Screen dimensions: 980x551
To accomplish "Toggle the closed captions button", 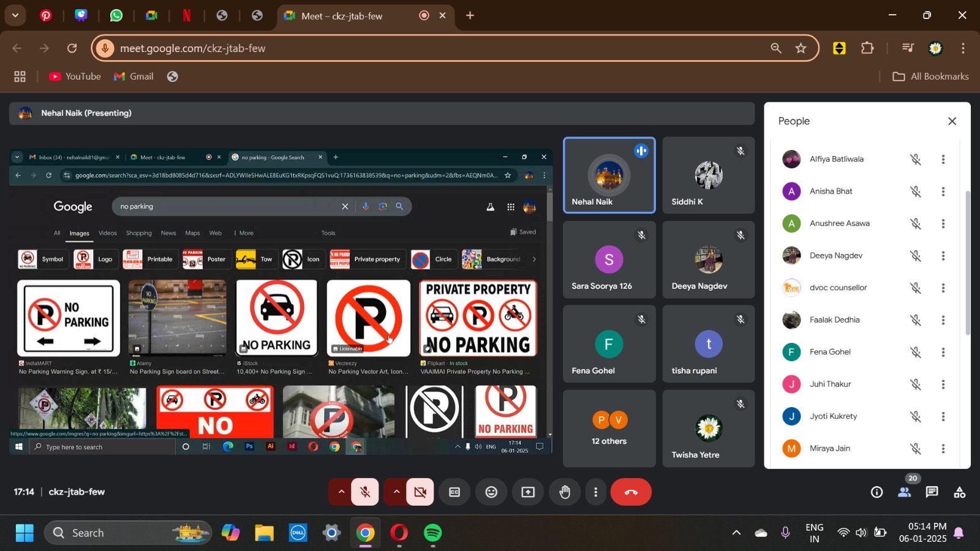I will coord(454,492).
